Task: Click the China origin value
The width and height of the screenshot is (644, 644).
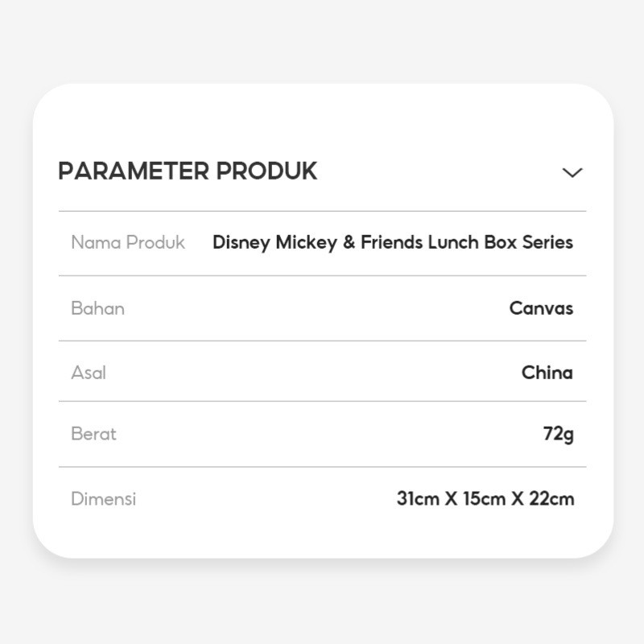Action: point(547,373)
